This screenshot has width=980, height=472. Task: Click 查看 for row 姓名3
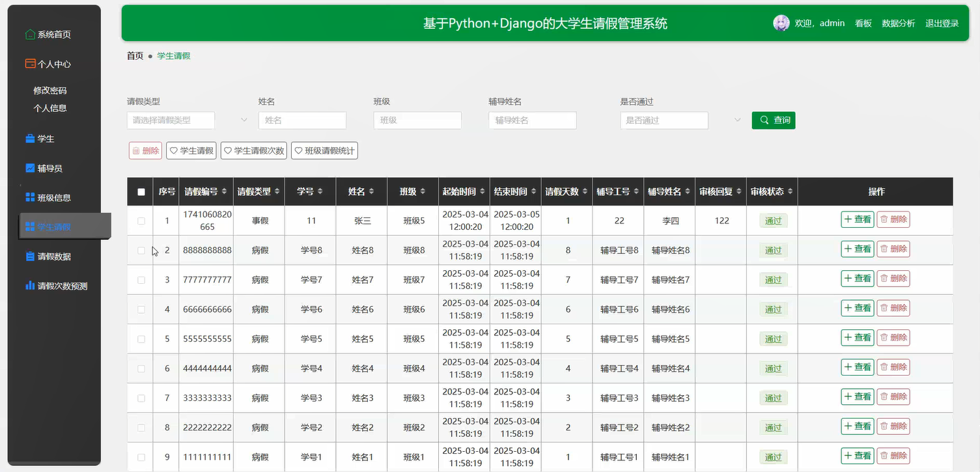[x=858, y=396]
